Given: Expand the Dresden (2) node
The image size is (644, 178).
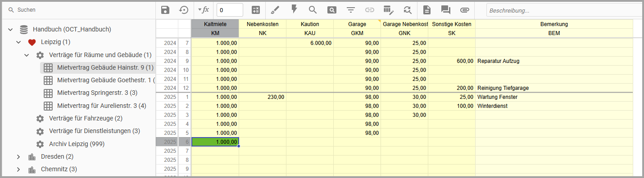Looking at the screenshot, I should pos(18,157).
